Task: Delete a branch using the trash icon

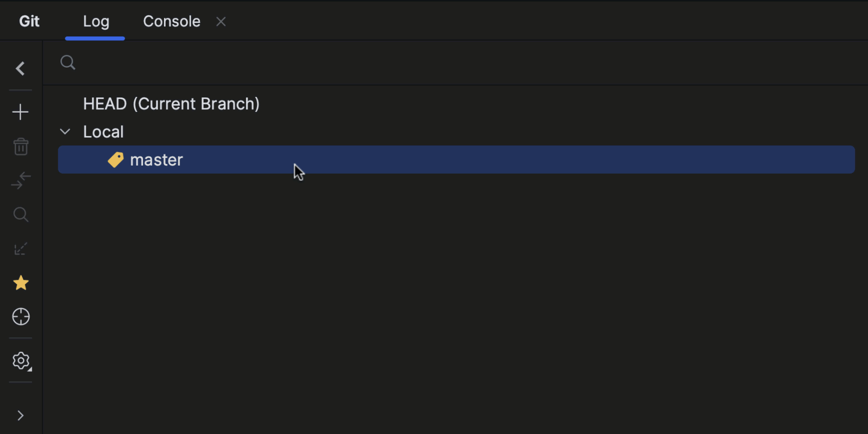Action: click(x=20, y=146)
